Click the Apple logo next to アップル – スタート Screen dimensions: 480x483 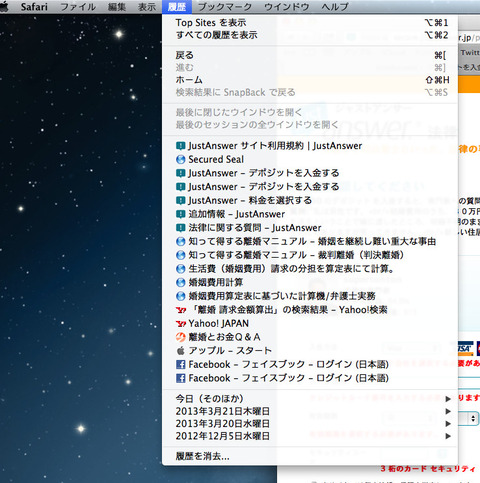click(x=180, y=350)
